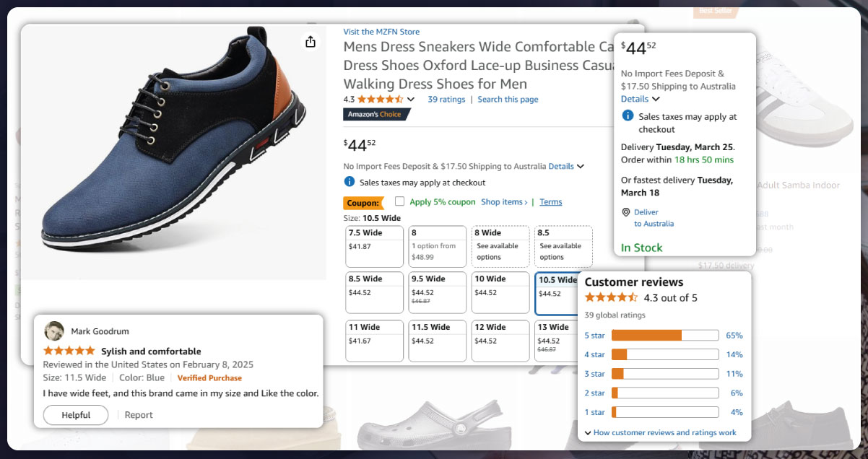The image size is (868, 459).
Task: Click the Amazon's Choice badge
Action: pyautogui.click(x=377, y=114)
